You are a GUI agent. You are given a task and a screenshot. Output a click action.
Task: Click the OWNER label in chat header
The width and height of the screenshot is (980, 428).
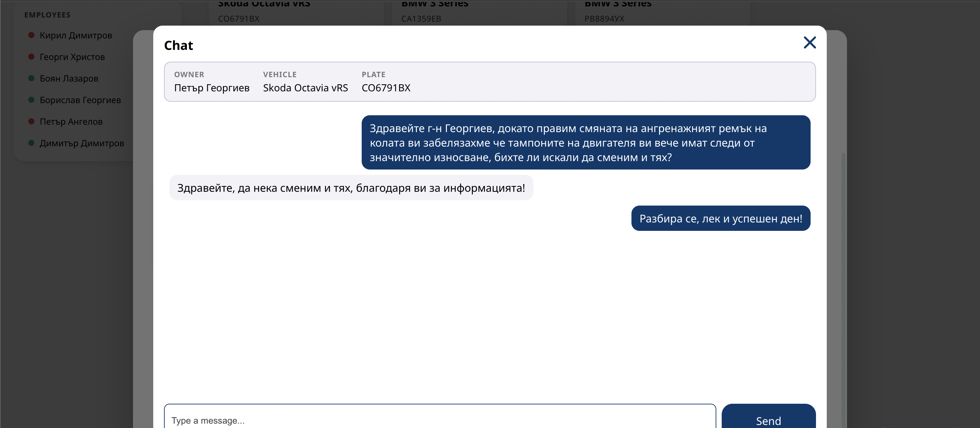[x=189, y=74]
